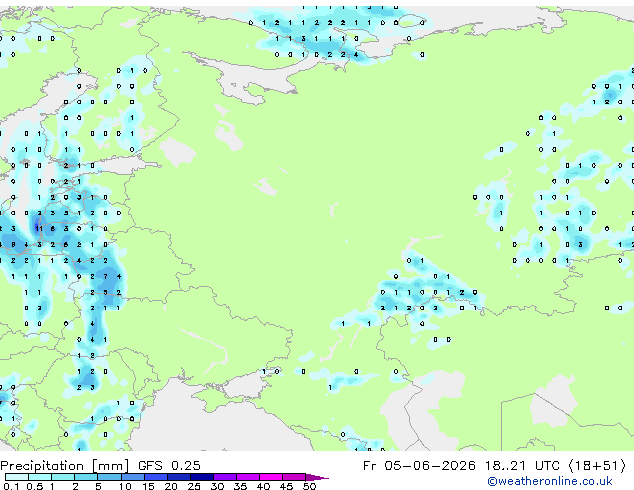Select the 35–40 mm legend swatch

[248, 477]
